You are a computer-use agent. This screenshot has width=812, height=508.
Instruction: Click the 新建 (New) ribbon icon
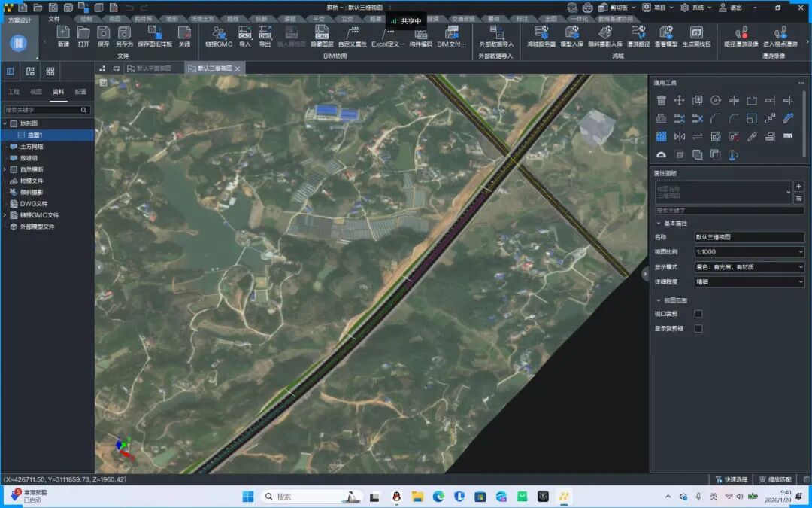[x=63, y=32]
